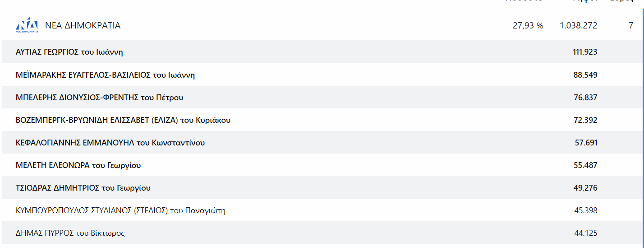
Task: Select candidate ΔΗΜΑΣ ΠΥΡΡΟΣ row
Action: pos(322,233)
